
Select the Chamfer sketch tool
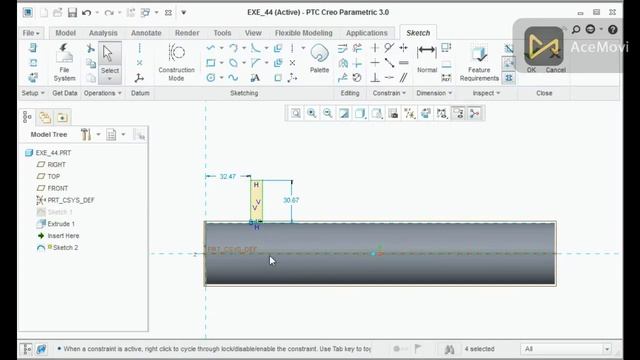coord(256,63)
